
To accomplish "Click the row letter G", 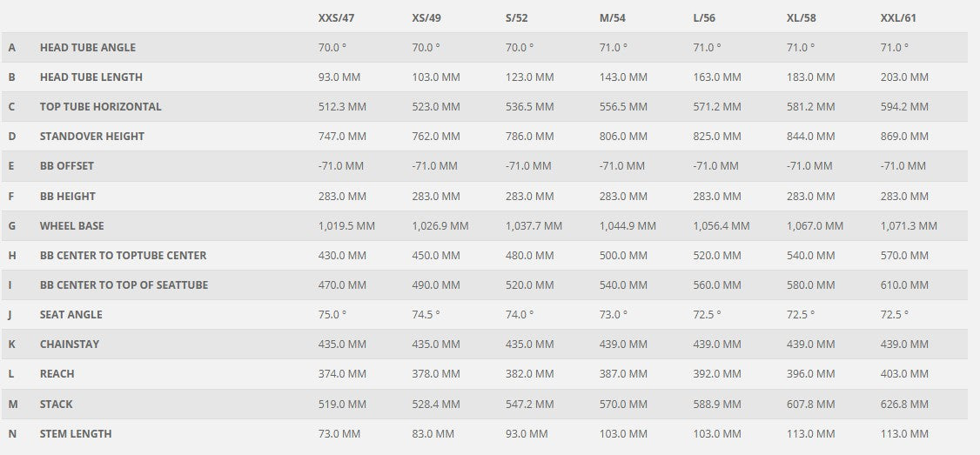I will coord(12,226).
